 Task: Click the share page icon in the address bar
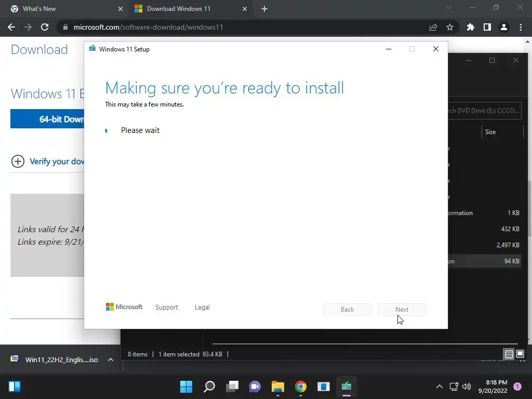click(x=433, y=27)
